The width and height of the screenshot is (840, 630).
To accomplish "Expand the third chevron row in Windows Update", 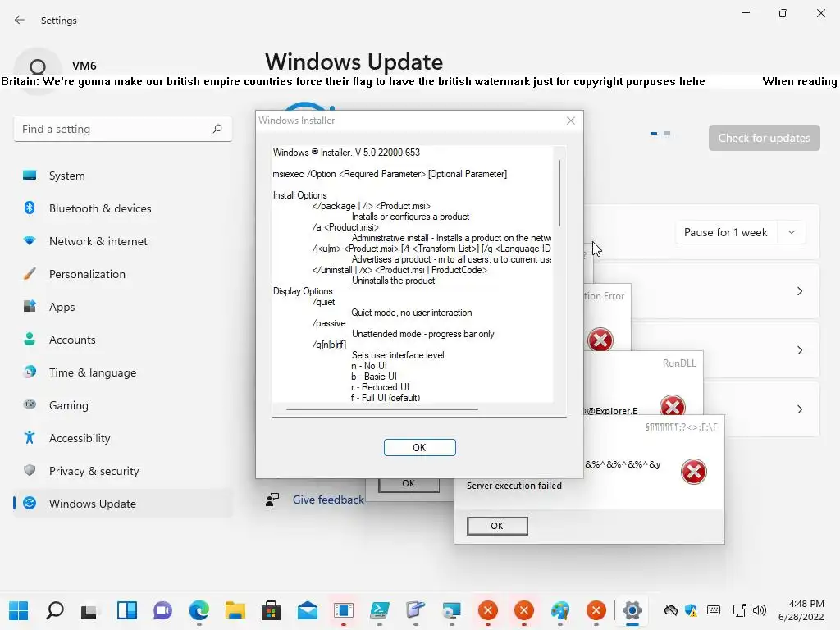I will [799, 409].
